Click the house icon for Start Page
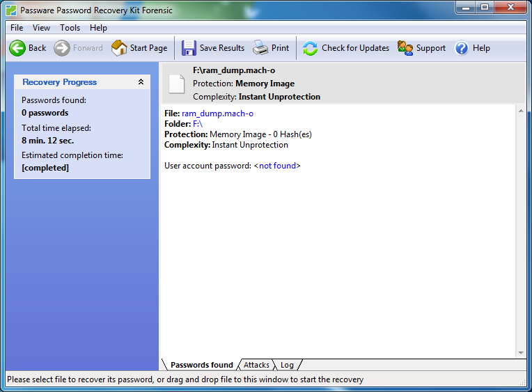 tap(119, 48)
